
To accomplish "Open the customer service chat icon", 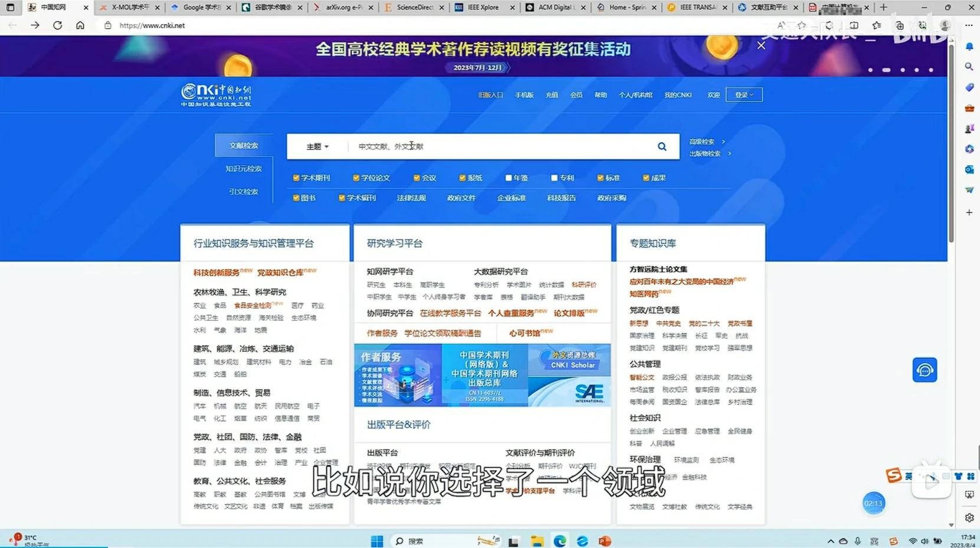I will pyautogui.click(x=924, y=370).
